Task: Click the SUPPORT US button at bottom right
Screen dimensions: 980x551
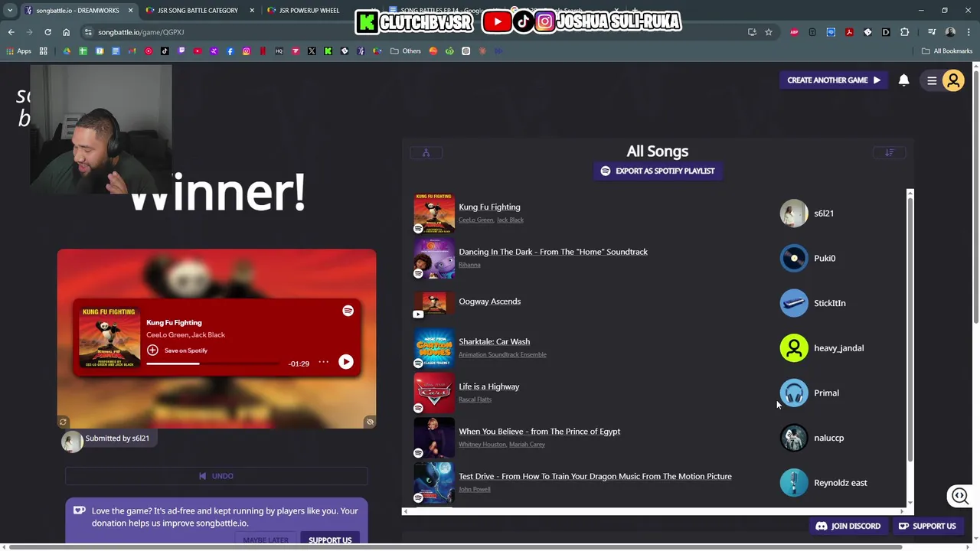Action: click(927, 527)
